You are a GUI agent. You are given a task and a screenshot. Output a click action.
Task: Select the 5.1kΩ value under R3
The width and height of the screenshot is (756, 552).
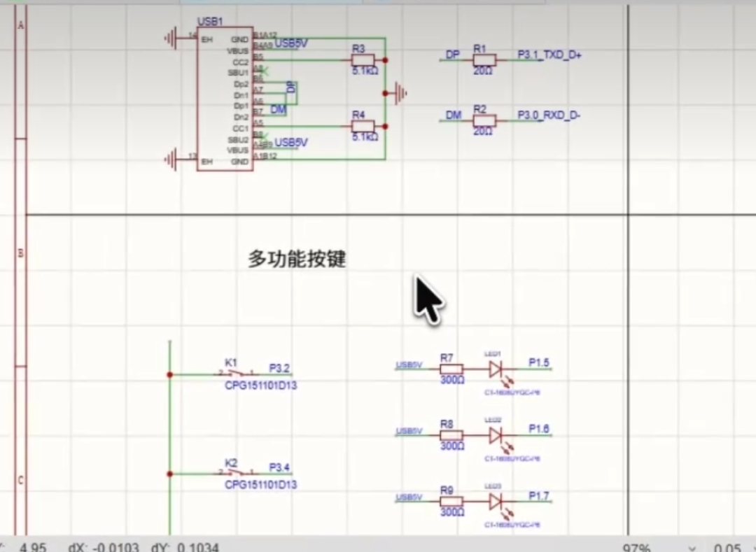(x=365, y=71)
